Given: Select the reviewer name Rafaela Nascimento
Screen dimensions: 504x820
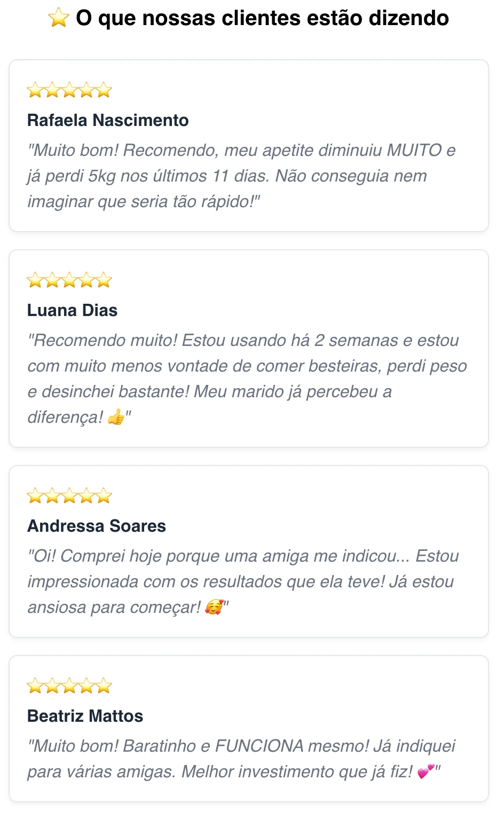Looking at the screenshot, I should [108, 120].
